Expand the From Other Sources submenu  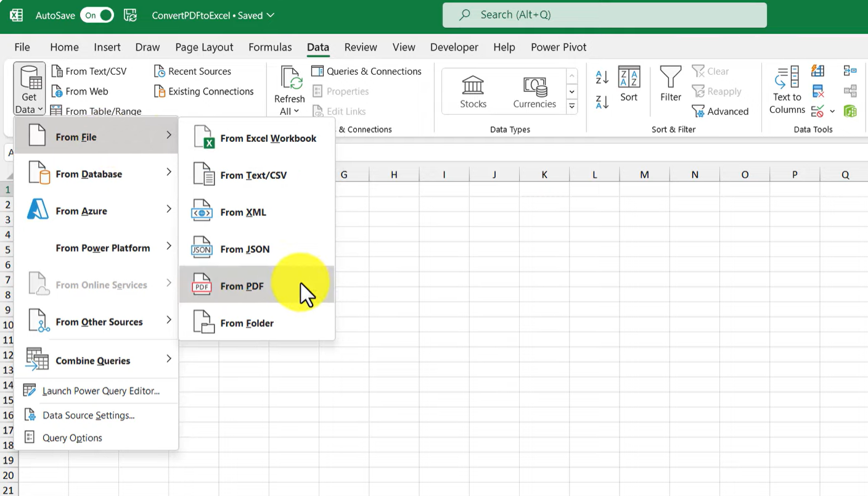point(96,321)
